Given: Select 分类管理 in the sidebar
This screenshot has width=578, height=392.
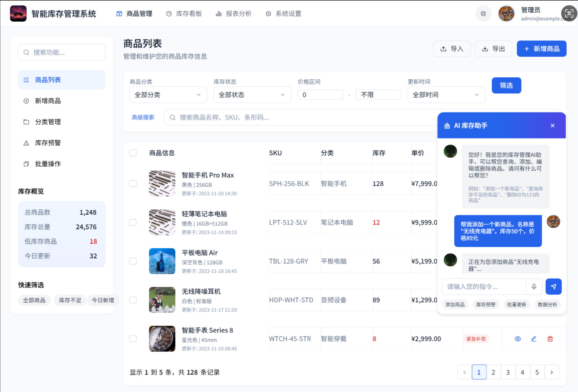Looking at the screenshot, I should [x=47, y=122].
